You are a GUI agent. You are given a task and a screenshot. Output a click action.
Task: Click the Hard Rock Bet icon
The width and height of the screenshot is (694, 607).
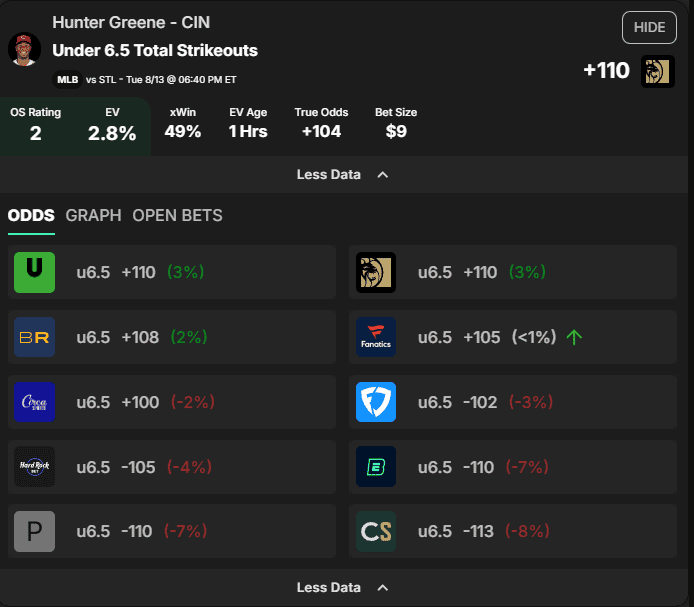[35, 467]
